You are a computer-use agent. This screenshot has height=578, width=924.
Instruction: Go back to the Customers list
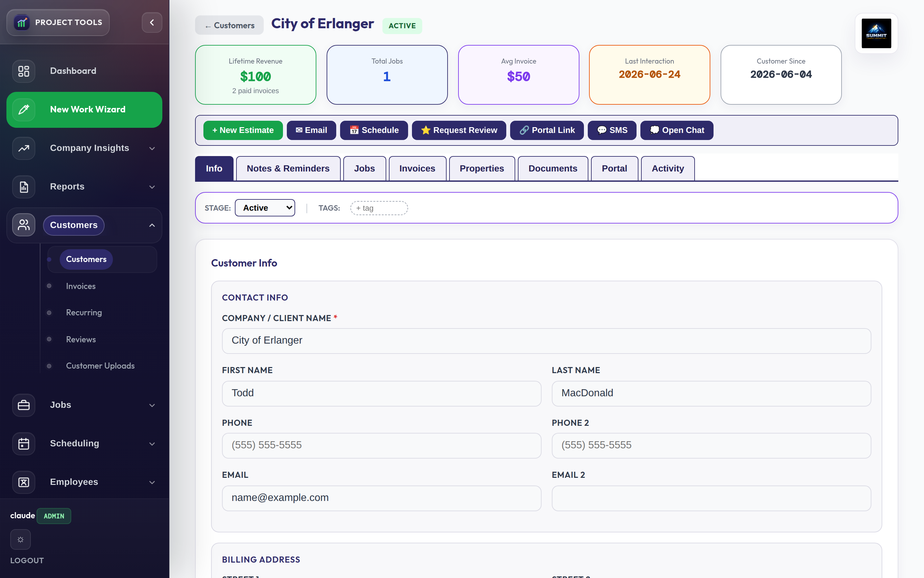[229, 25]
